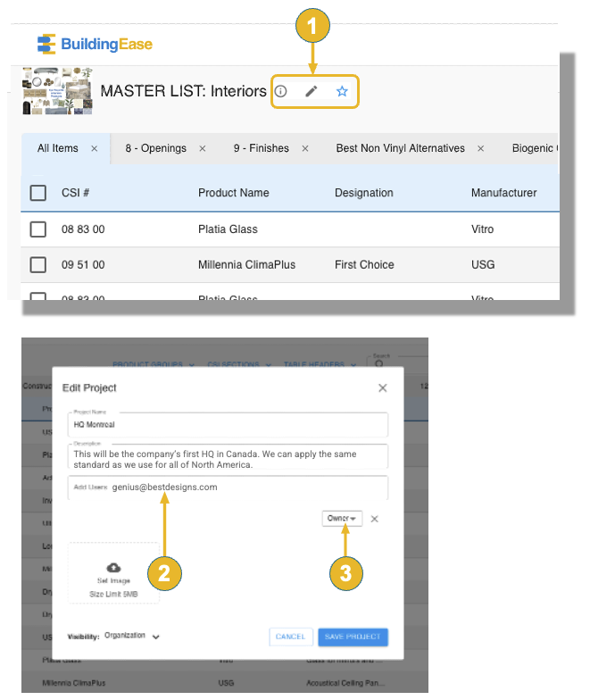Close the Edit Project dialog
This screenshot has height=700, width=590.
[x=382, y=387]
